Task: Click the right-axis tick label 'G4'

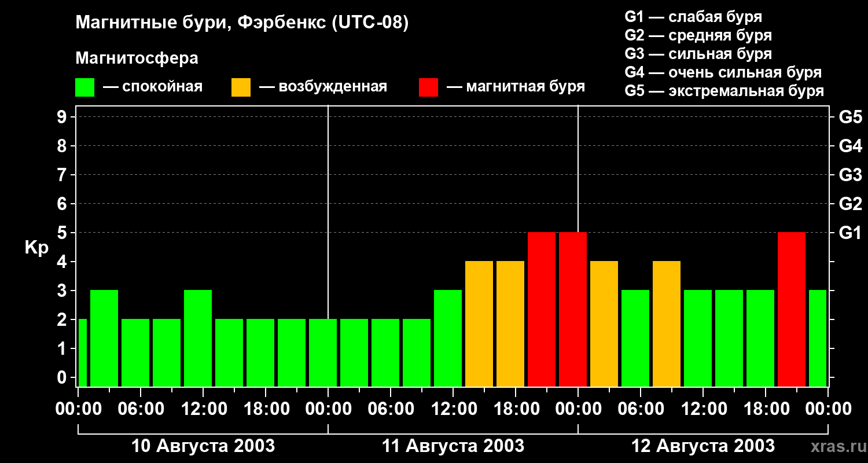Action: (x=850, y=146)
